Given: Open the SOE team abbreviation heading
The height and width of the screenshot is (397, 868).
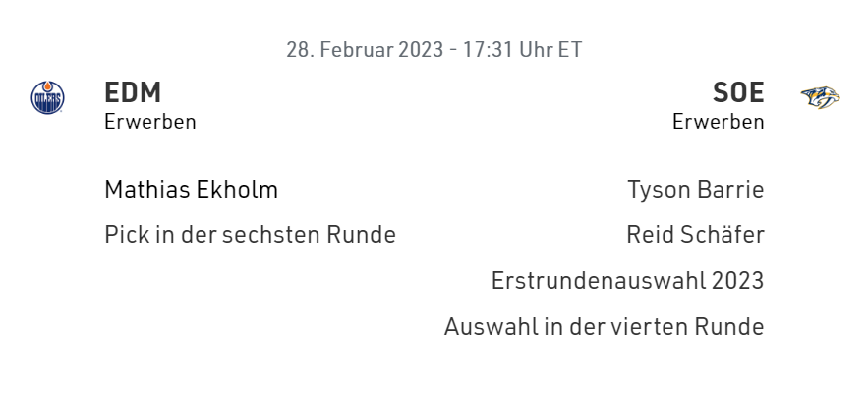Looking at the screenshot, I should tap(737, 92).
